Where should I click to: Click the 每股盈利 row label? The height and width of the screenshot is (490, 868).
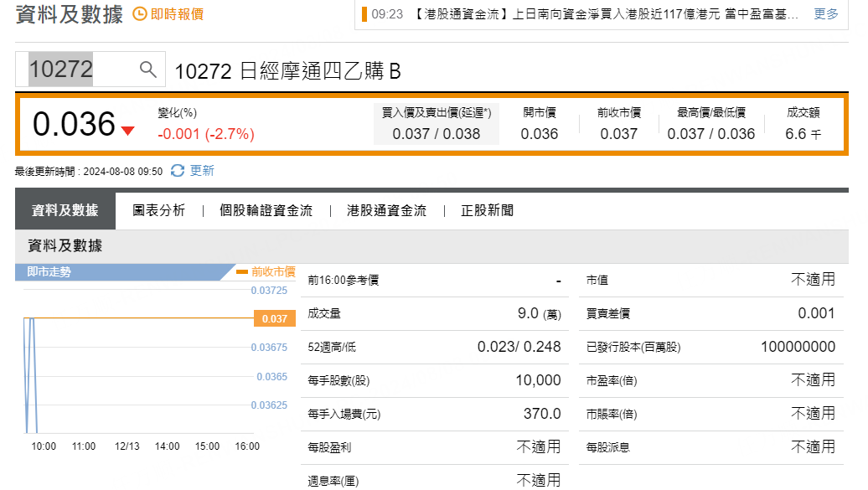[329, 447]
